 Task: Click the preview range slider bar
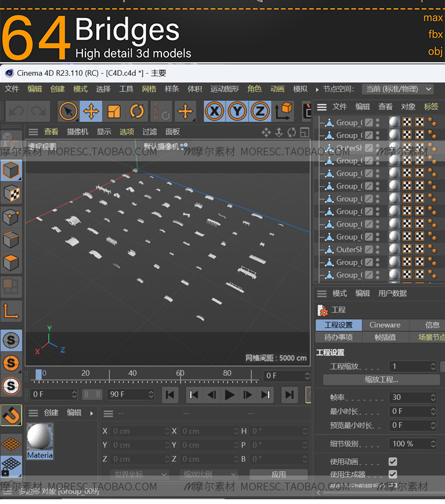coord(91,394)
